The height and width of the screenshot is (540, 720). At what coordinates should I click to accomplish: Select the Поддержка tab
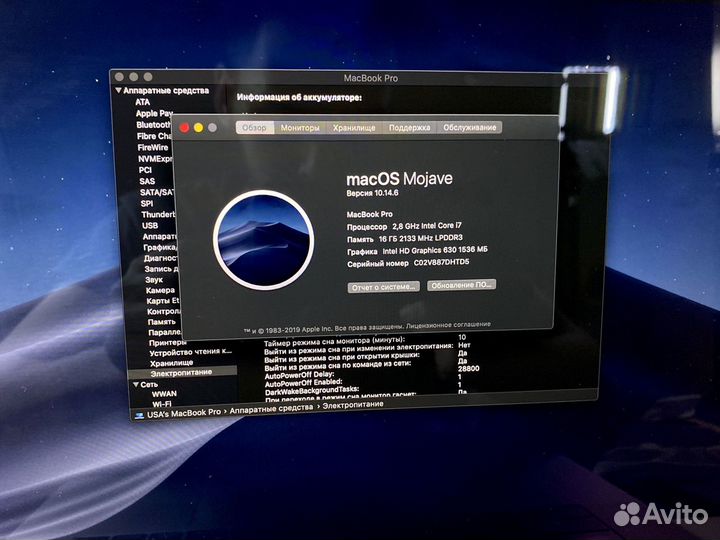pos(409,128)
